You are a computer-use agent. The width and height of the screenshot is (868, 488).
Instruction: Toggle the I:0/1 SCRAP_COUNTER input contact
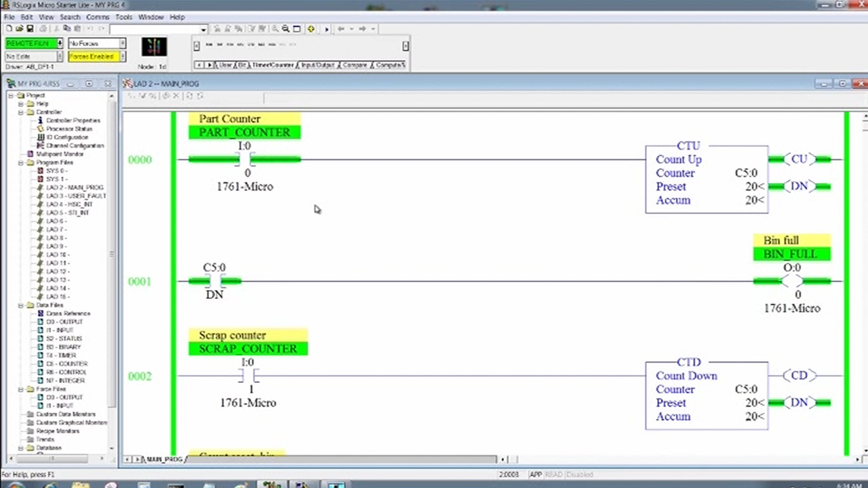(248, 375)
